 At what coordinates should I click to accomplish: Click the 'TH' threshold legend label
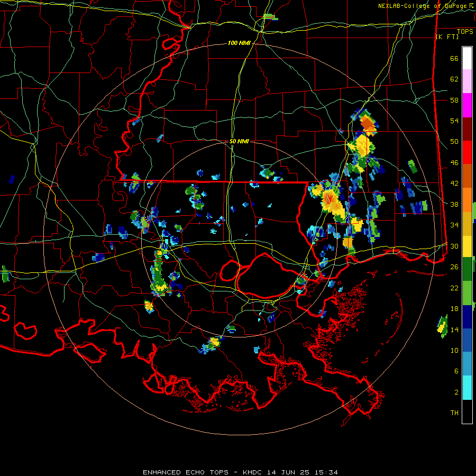(454, 413)
